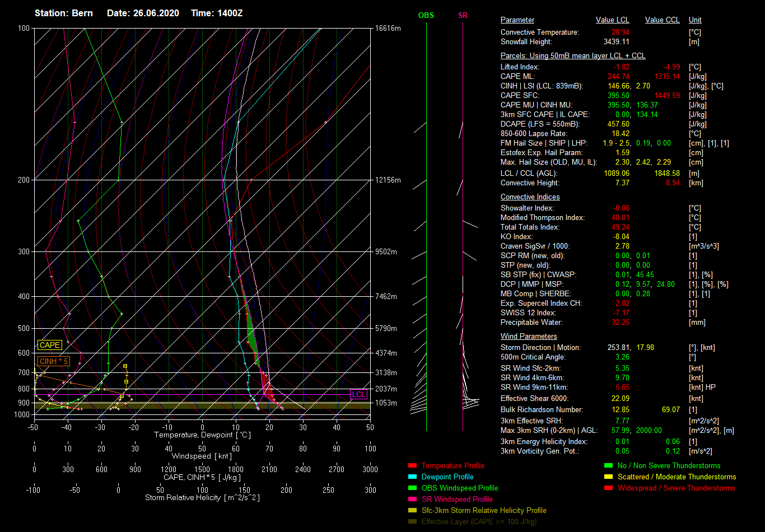The height and width of the screenshot is (532, 765).
Task: Click the Value LCL column heading
Action: point(612,20)
